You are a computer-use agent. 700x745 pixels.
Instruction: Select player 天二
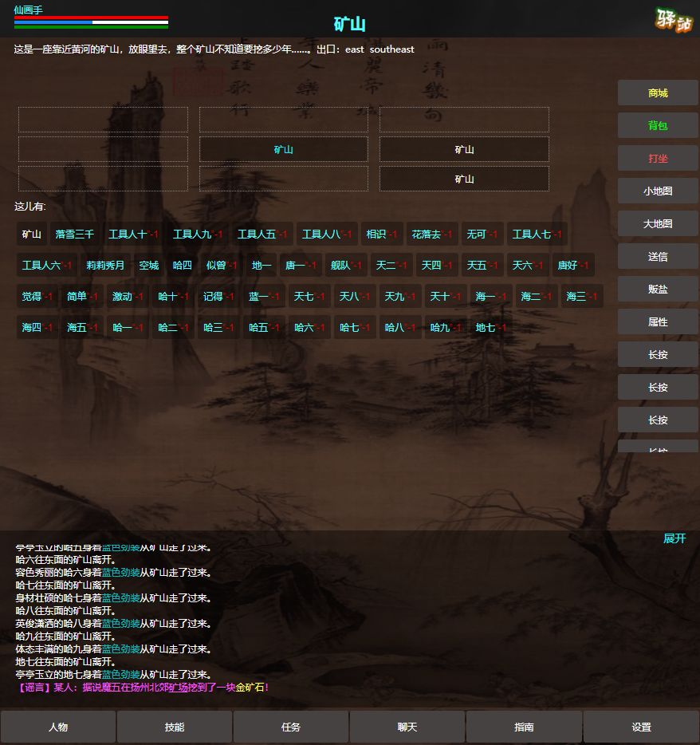[x=391, y=265]
